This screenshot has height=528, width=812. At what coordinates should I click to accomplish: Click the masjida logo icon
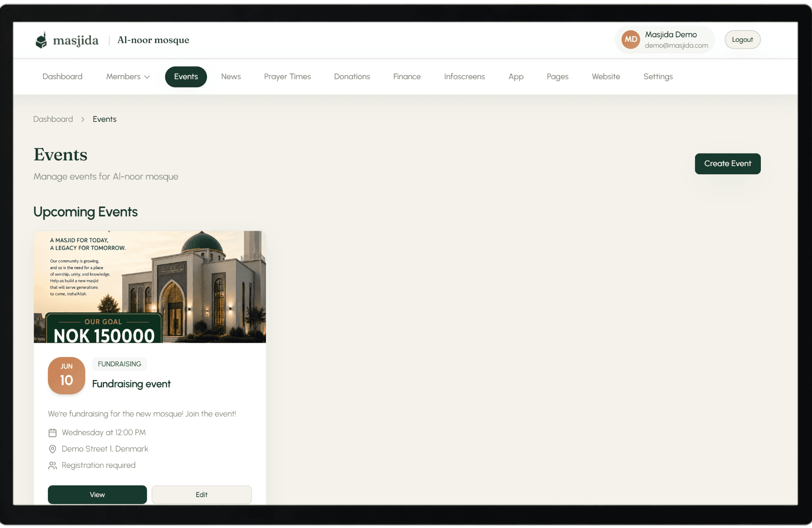(41, 40)
